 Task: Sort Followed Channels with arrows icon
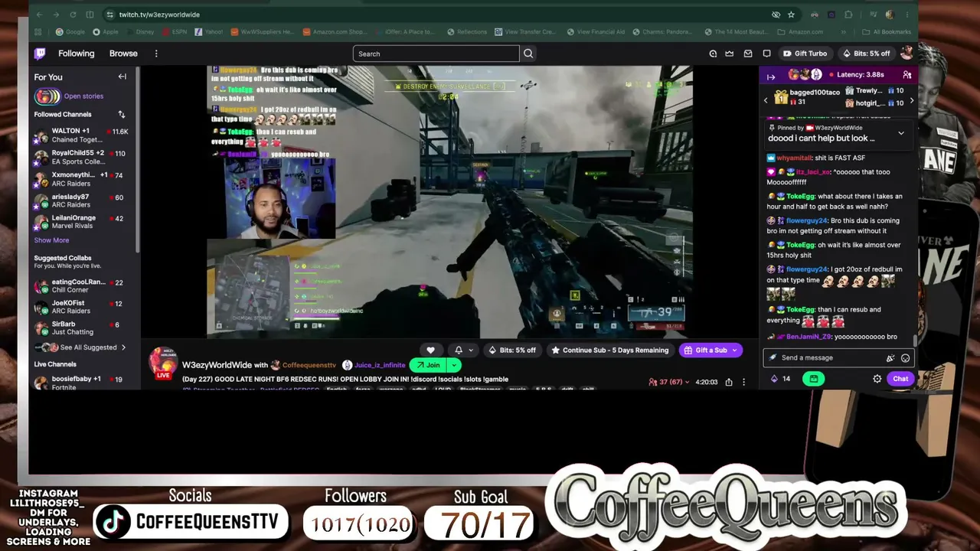121,115
